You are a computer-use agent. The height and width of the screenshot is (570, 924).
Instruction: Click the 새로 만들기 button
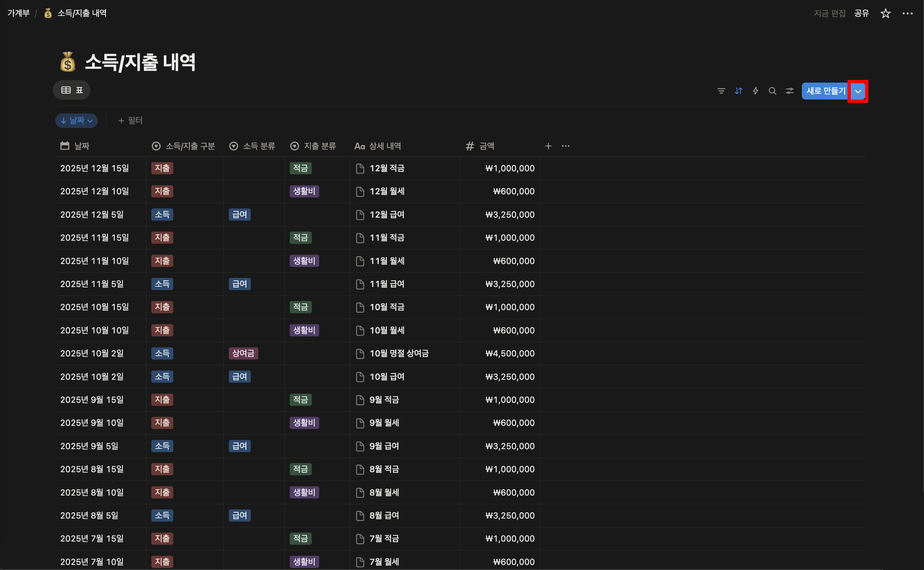[x=826, y=91]
